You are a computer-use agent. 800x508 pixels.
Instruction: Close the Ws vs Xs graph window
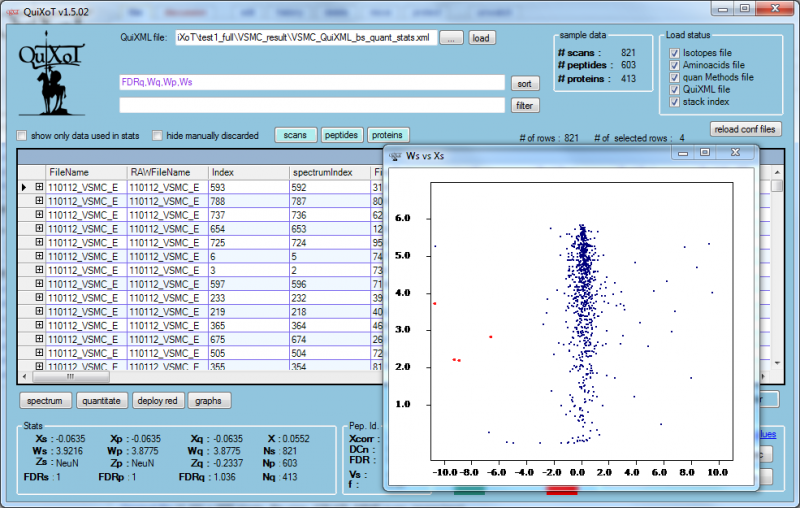734,153
